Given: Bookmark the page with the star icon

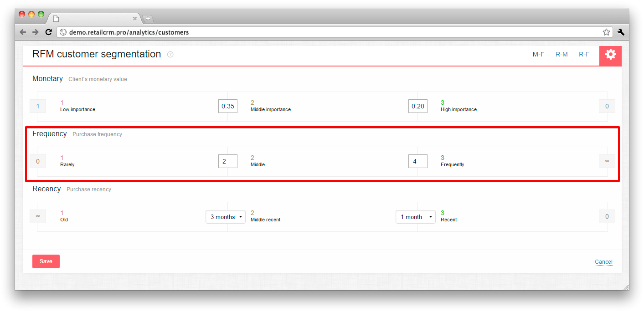Looking at the screenshot, I should click(606, 32).
